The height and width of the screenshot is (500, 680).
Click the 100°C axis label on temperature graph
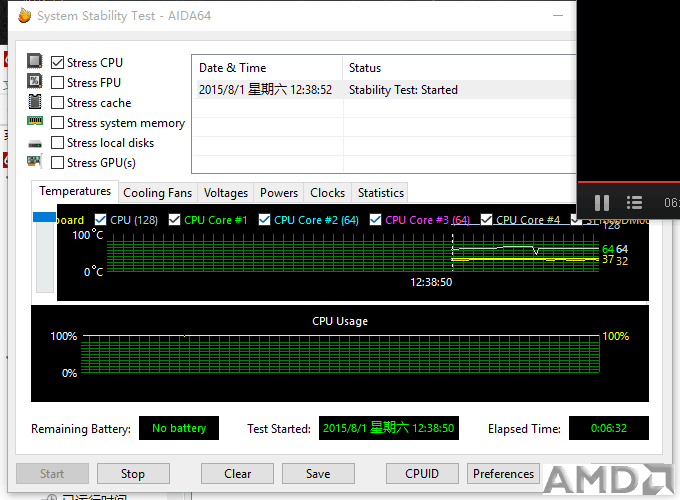point(88,235)
